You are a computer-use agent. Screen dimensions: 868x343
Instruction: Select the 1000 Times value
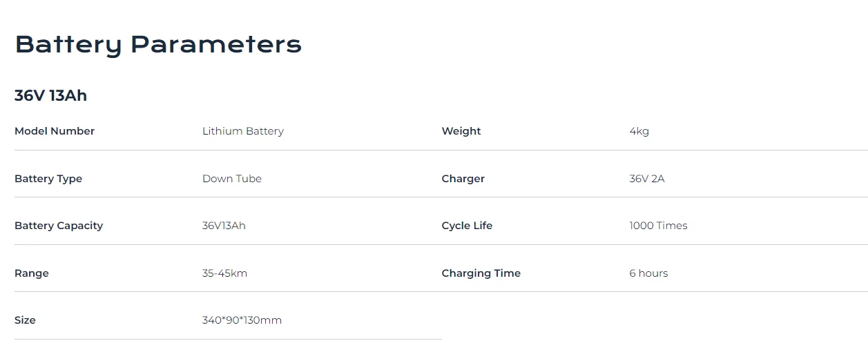(659, 226)
